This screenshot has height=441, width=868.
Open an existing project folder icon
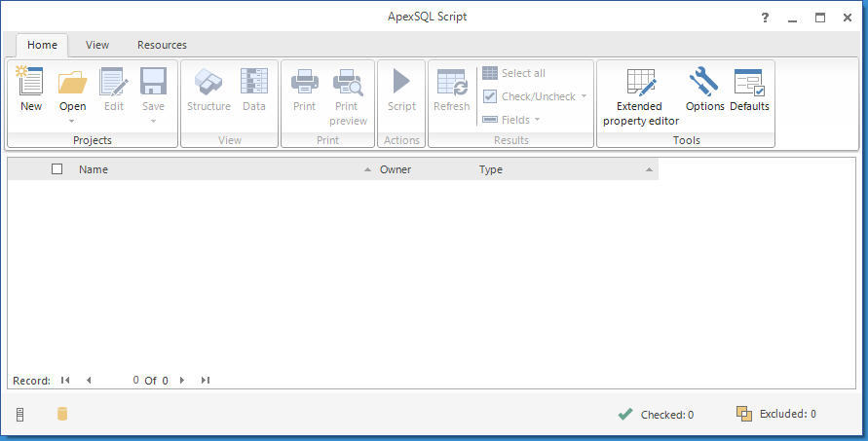[72, 82]
